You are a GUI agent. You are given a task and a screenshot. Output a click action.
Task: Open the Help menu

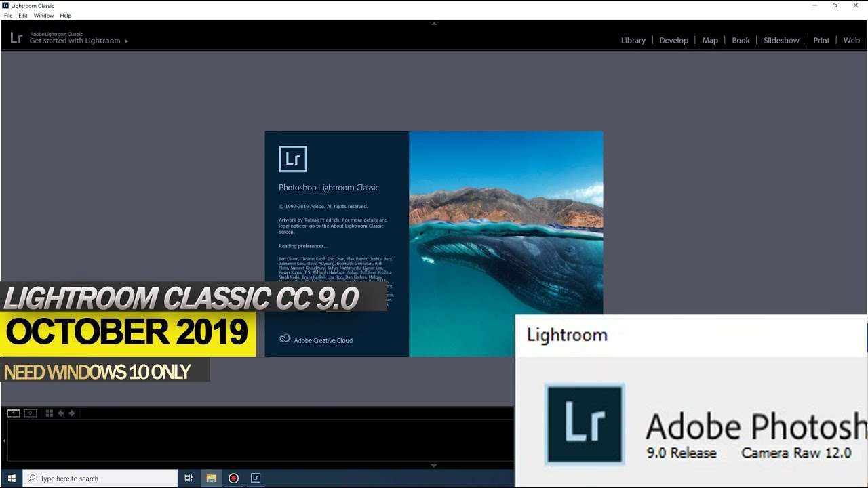(x=65, y=15)
